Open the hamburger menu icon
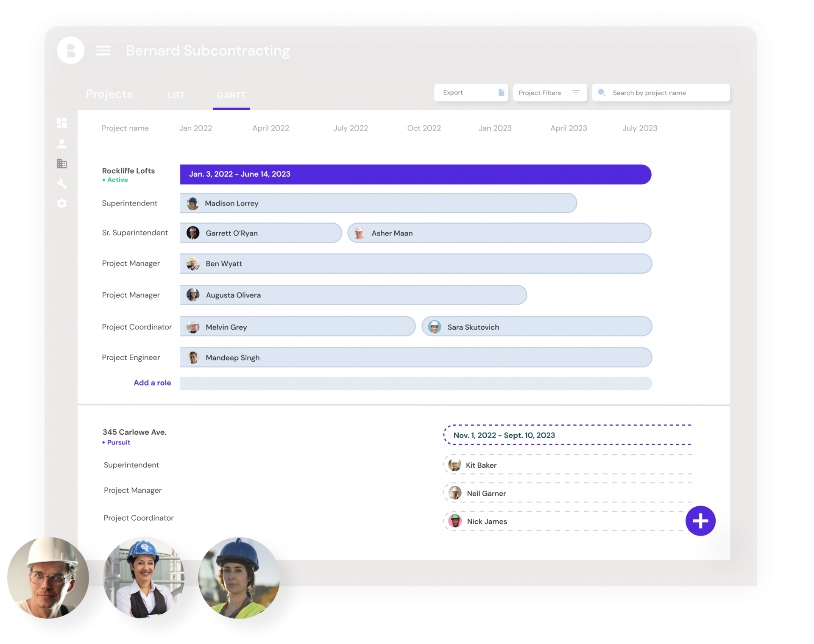Image resolution: width=814 pixels, height=644 pixels. (x=103, y=51)
